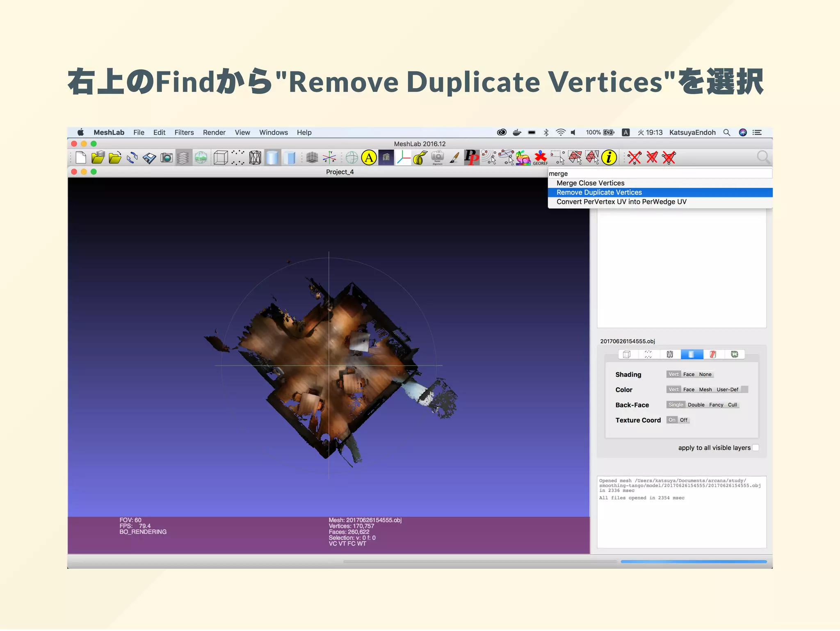The height and width of the screenshot is (631, 840).
Task: Choose Remove Duplicate Vertices from results
Action: point(660,193)
